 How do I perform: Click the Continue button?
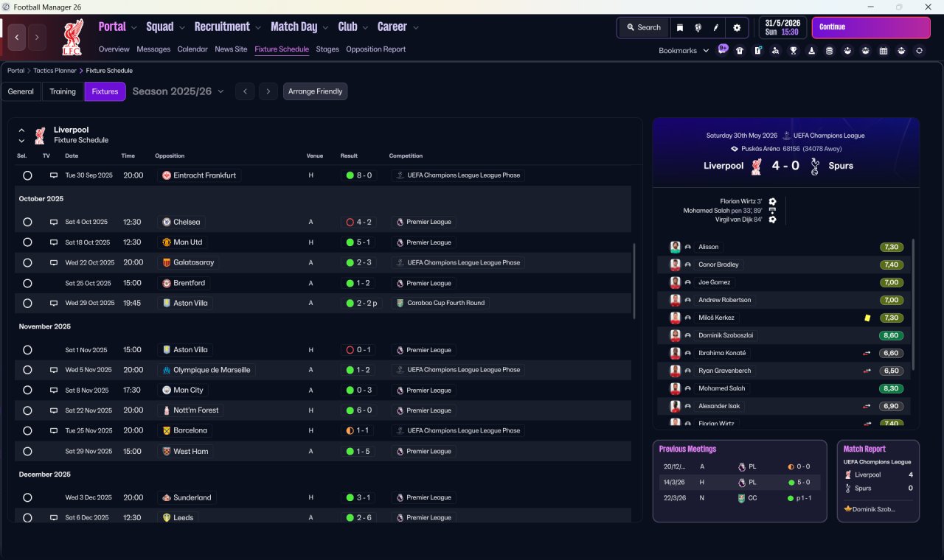(871, 27)
